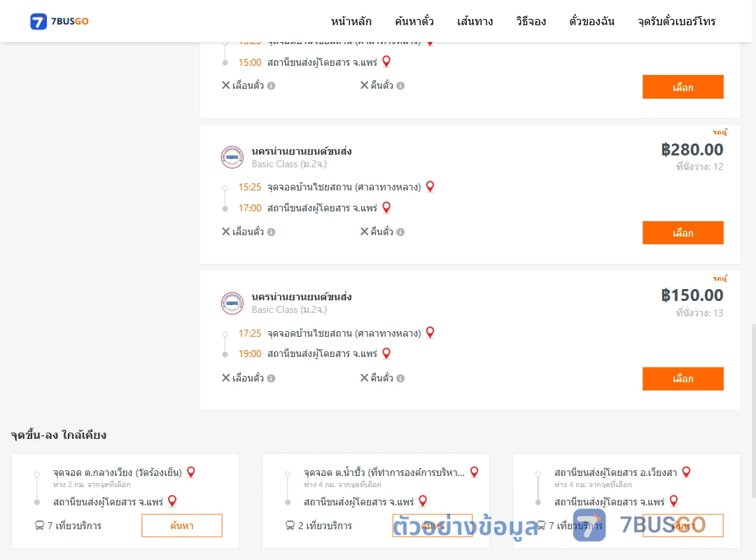This screenshot has width=756, height=560.
Task: Go to เส้นทาง in the navigation
Action: pyautogui.click(x=475, y=21)
